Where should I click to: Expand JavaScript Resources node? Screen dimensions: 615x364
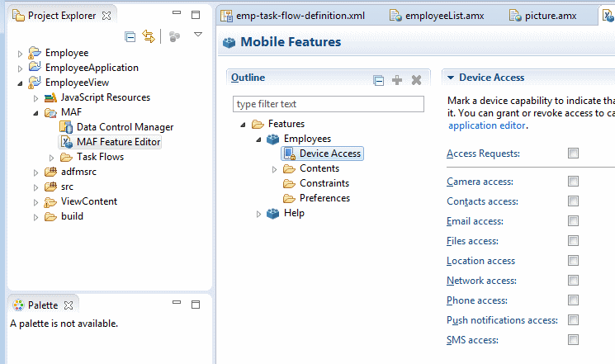(x=35, y=98)
